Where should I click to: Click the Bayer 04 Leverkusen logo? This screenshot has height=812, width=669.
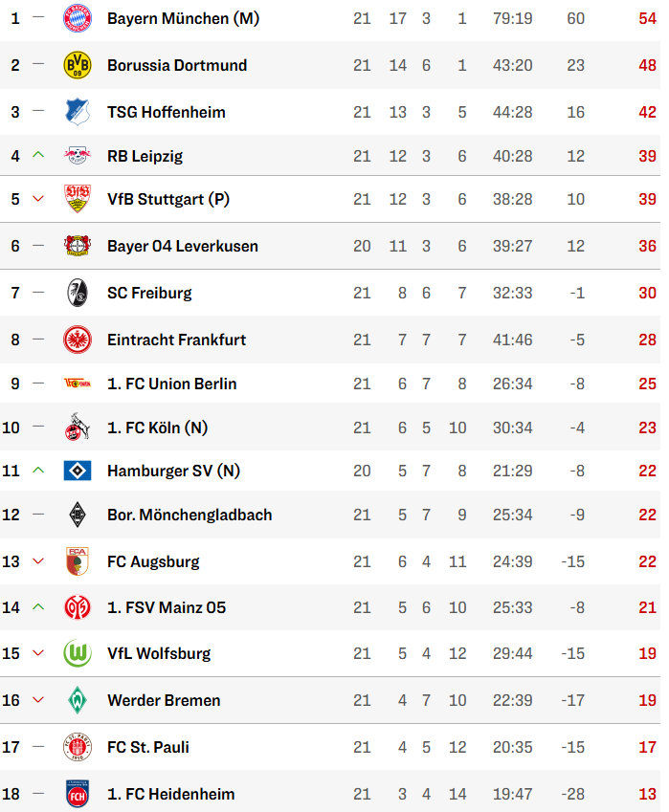point(78,246)
